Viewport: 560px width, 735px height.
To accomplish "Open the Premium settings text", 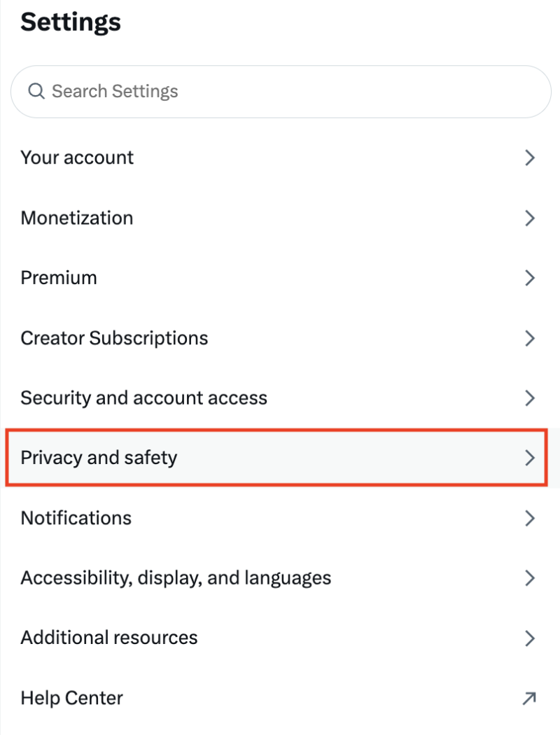I will coord(59,278).
